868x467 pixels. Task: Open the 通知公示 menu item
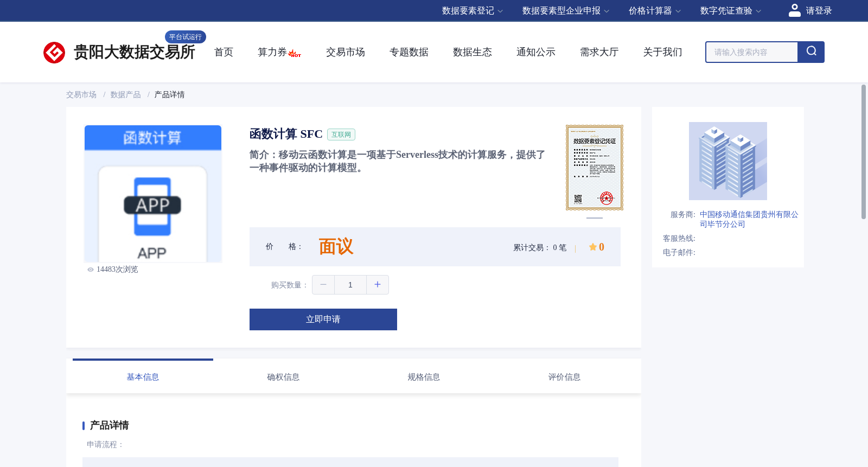coord(536,52)
